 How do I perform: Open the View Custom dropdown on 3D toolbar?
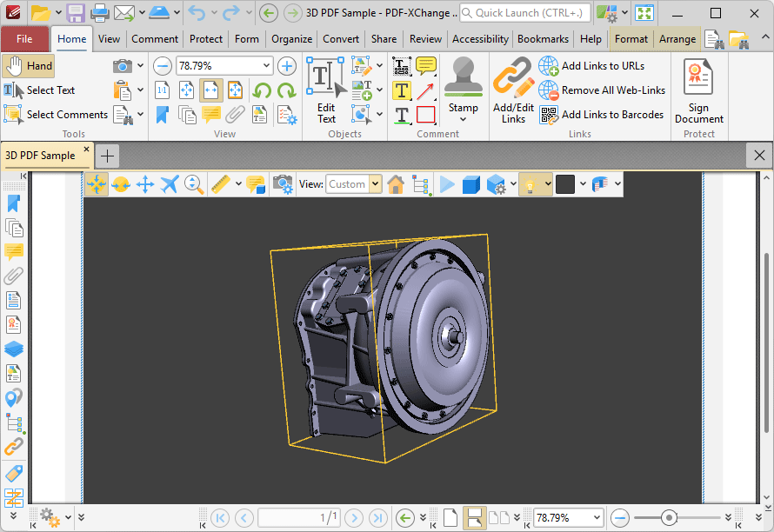374,183
